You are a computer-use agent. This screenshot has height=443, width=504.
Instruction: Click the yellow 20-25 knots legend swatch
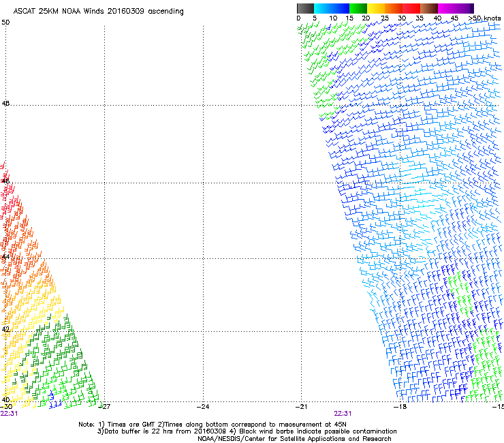[x=376, y=8]
